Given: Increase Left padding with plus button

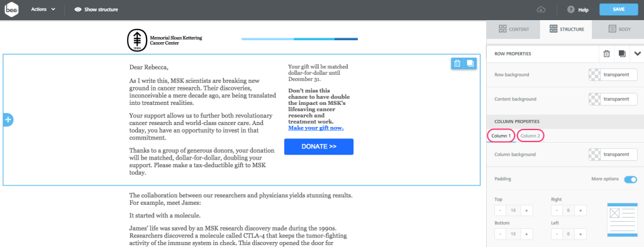Looking at the screenshot, I should pos(580,234).
